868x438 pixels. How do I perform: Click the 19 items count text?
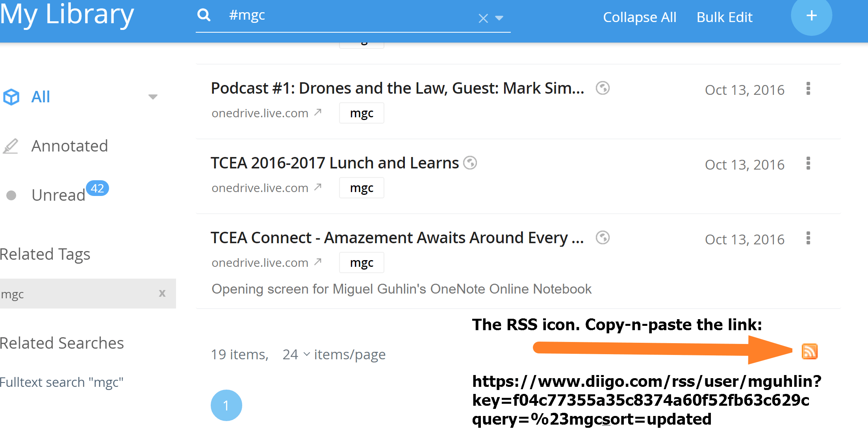(239, 355)
